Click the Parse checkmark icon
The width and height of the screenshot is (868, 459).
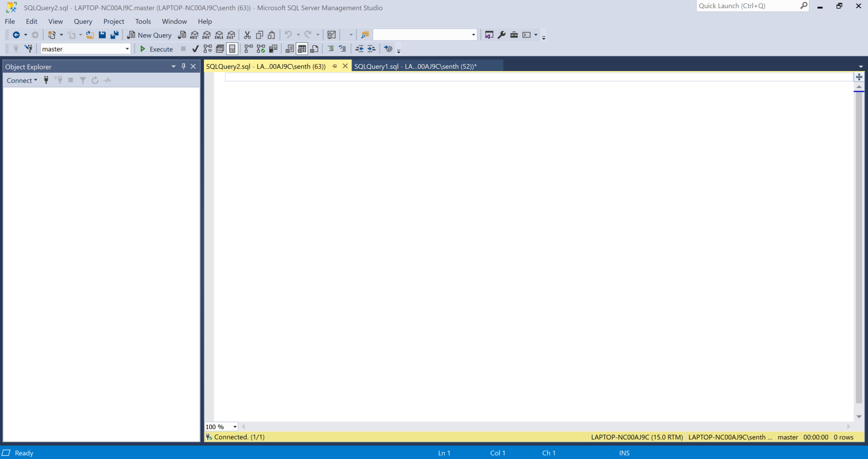click(x=195, y=49)
